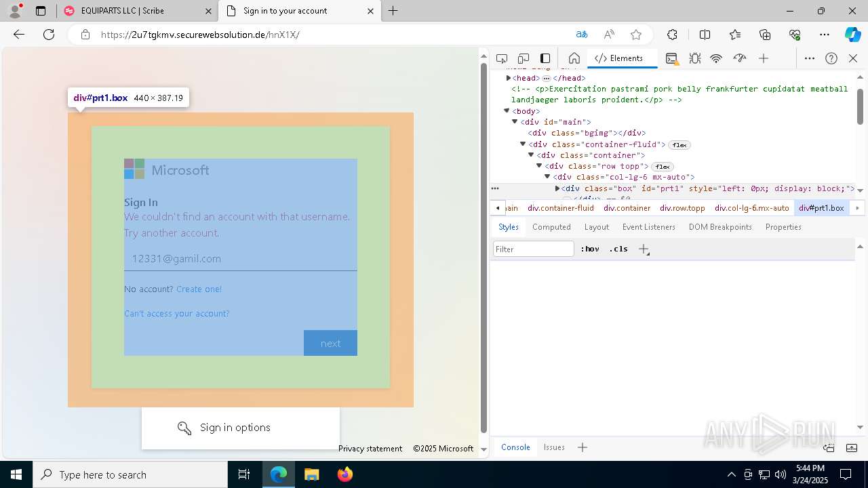Collapse the body element node
The height and width of the screenshot is (488, 868).
click(507, 111)
